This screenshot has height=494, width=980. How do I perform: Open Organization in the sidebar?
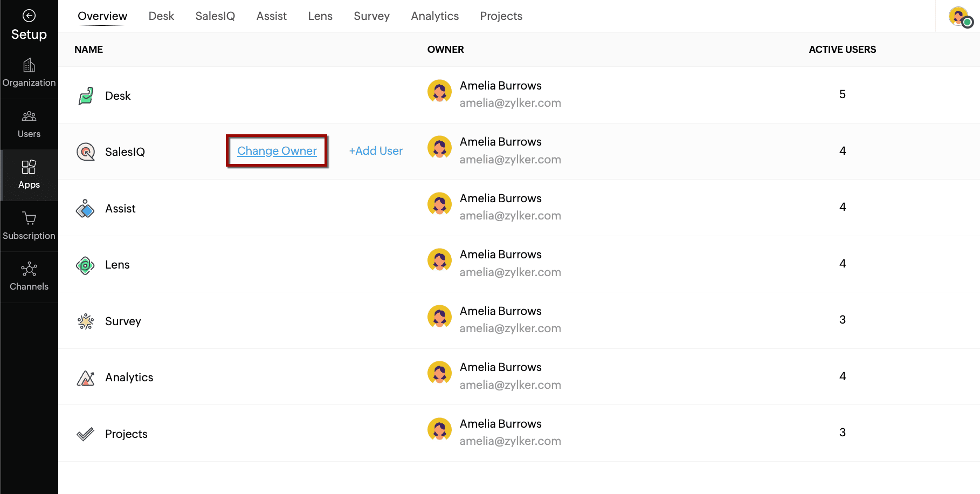click(x=29, y=73)
